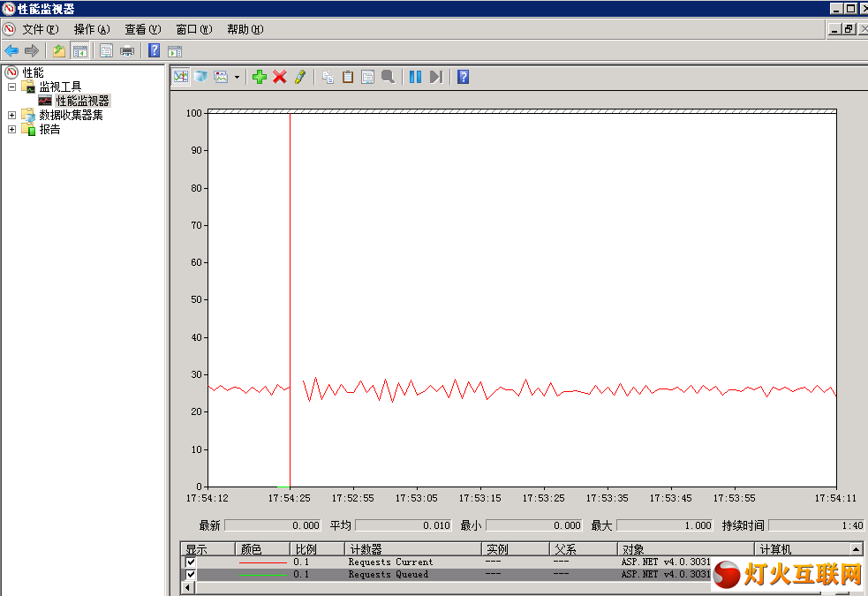Sort by the 对象 column header
This screenshot has height=596, width=868.
[x=686, y=549]
